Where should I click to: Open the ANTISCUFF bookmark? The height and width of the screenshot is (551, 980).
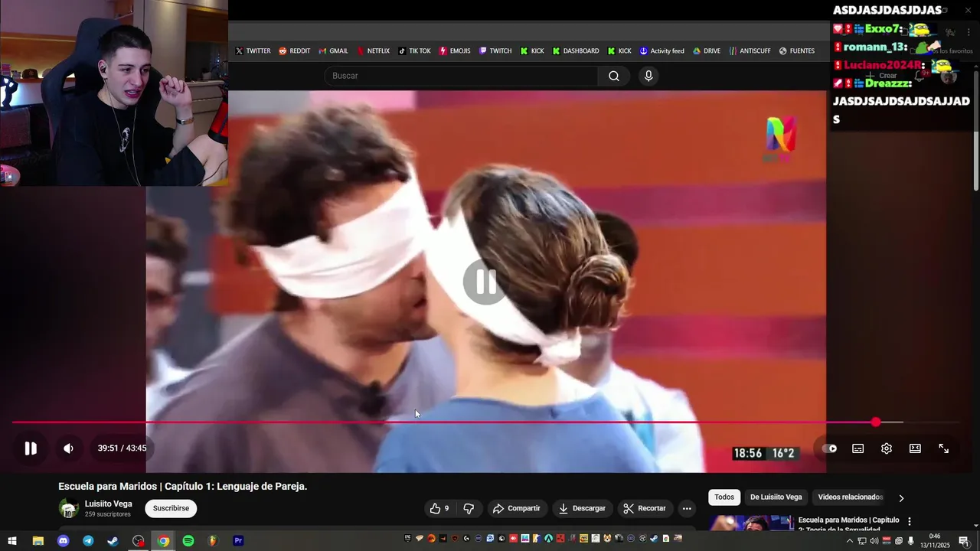coord(750,51)
